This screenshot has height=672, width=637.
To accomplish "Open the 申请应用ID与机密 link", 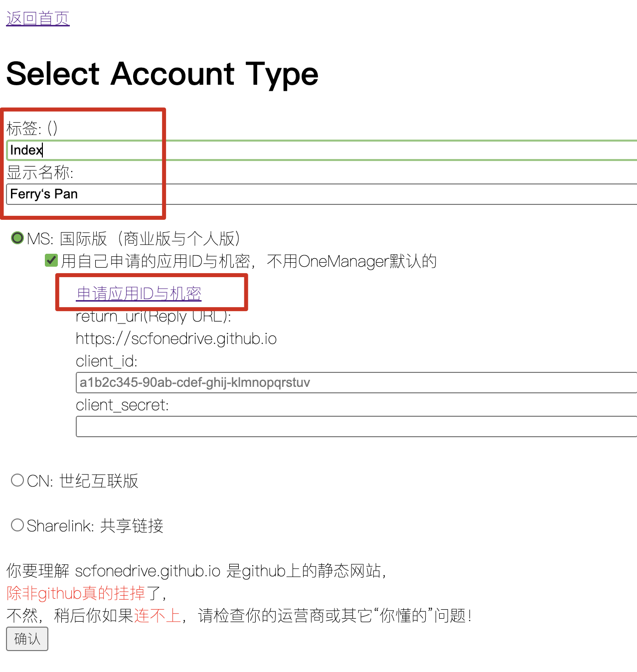I will pos(139,294).
